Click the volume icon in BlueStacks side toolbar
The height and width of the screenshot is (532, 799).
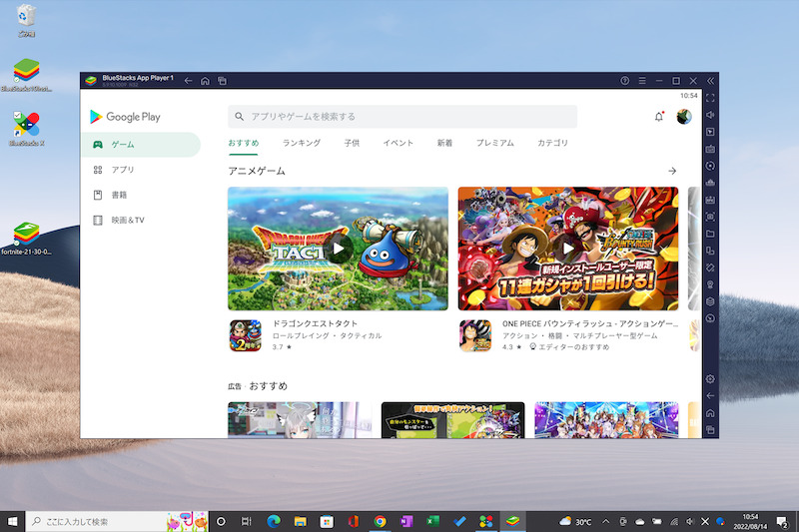click(x=710, y=115)
